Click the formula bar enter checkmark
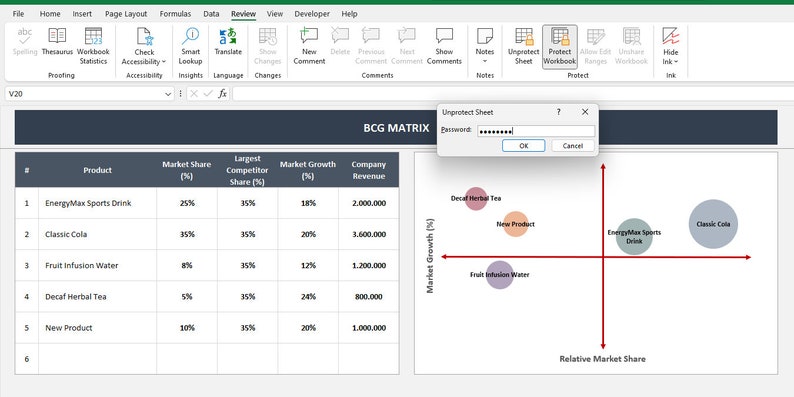 pyautogui.click(x=208, y=94)
